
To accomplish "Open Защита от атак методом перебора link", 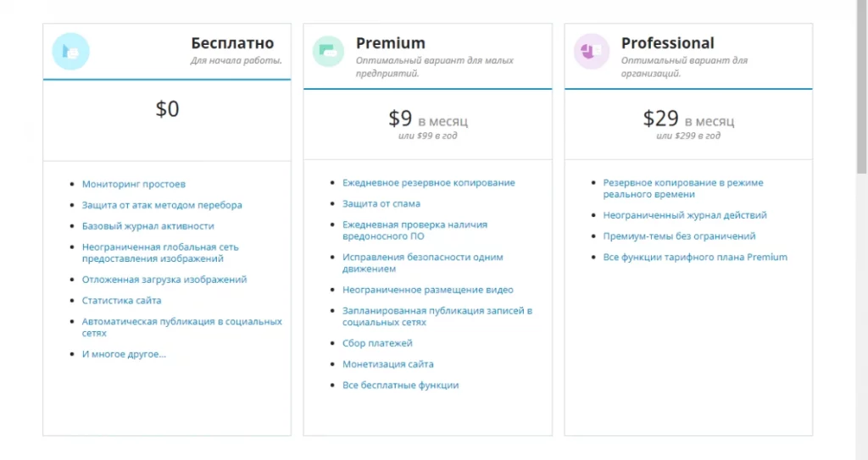I will 162,205.
